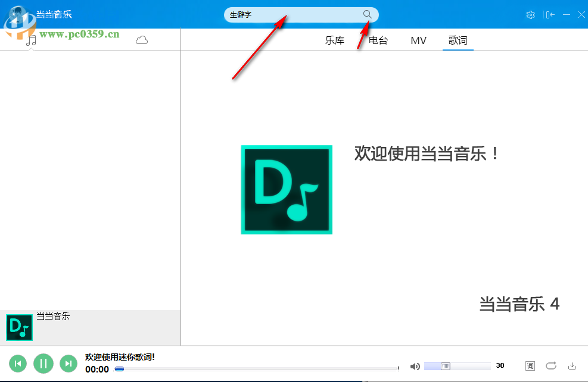Screen dimensions: 588x382
Task: Select the MV tab
Action: coord(418,40)
